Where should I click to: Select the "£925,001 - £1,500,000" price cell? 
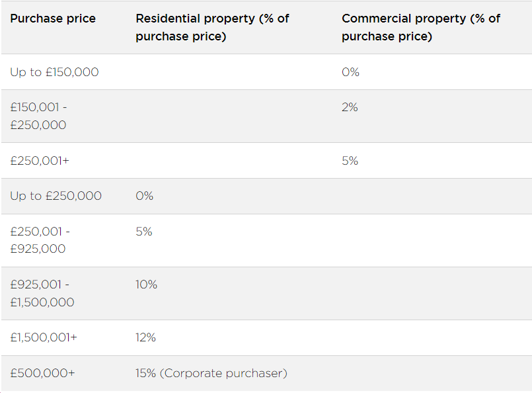click(42, 293)
